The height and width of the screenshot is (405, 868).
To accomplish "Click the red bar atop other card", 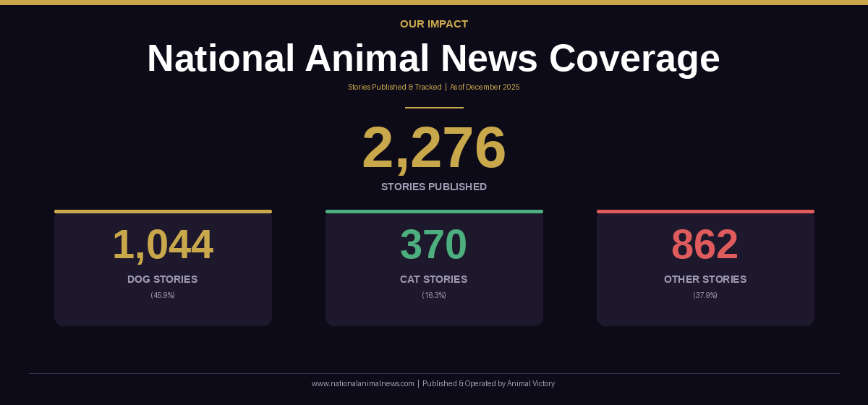I will [x=705, y=211].
